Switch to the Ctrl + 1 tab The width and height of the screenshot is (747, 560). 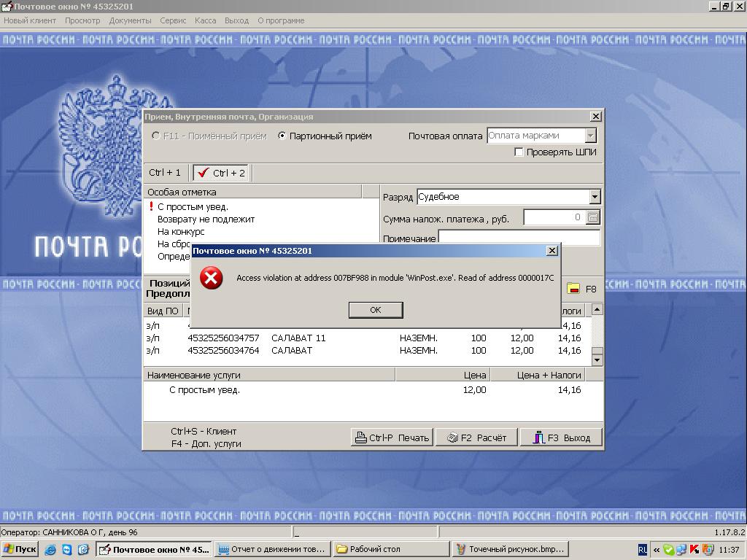click(x=165, y=172)
